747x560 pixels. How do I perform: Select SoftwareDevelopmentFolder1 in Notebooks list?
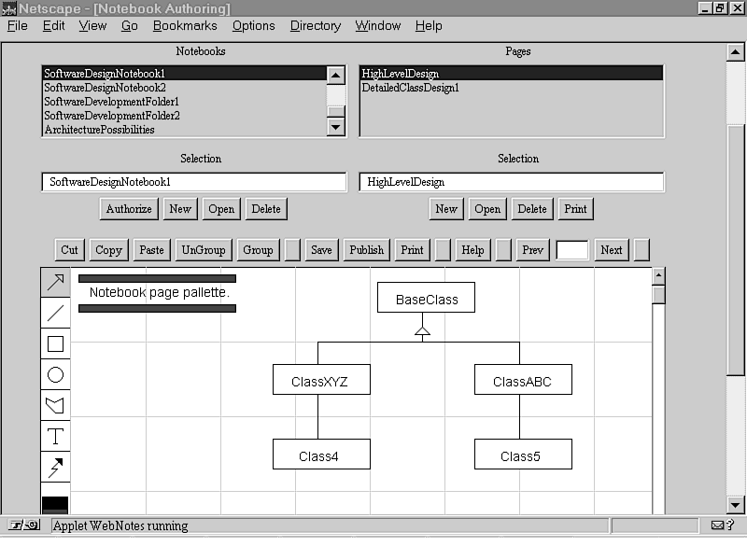click(112, 102)
